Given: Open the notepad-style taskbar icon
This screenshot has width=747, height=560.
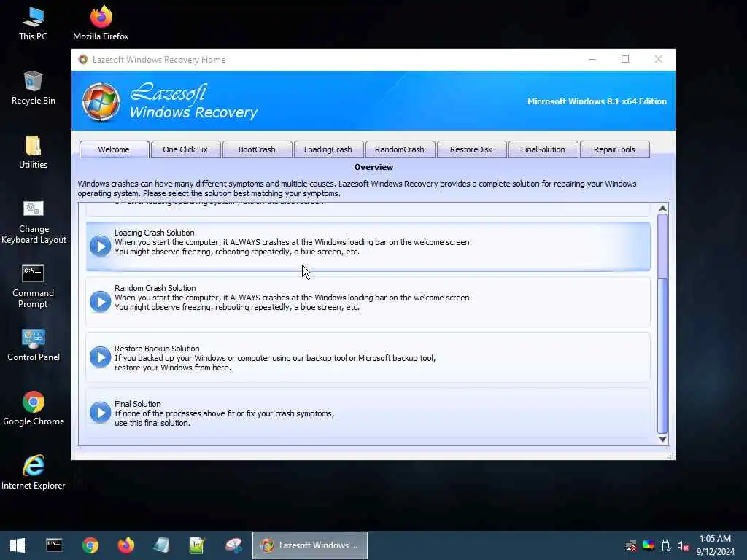Looking at the screenshot, I should coord(161,545).
